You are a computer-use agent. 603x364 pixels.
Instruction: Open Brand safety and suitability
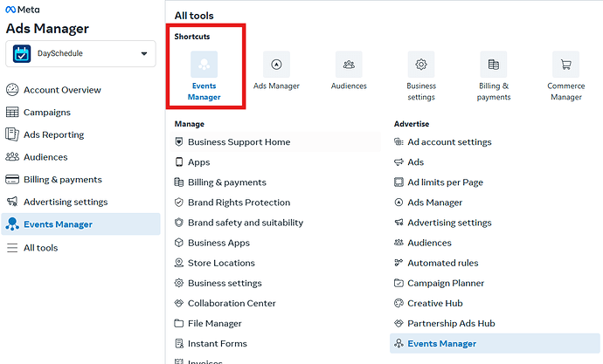click(246, 223)
